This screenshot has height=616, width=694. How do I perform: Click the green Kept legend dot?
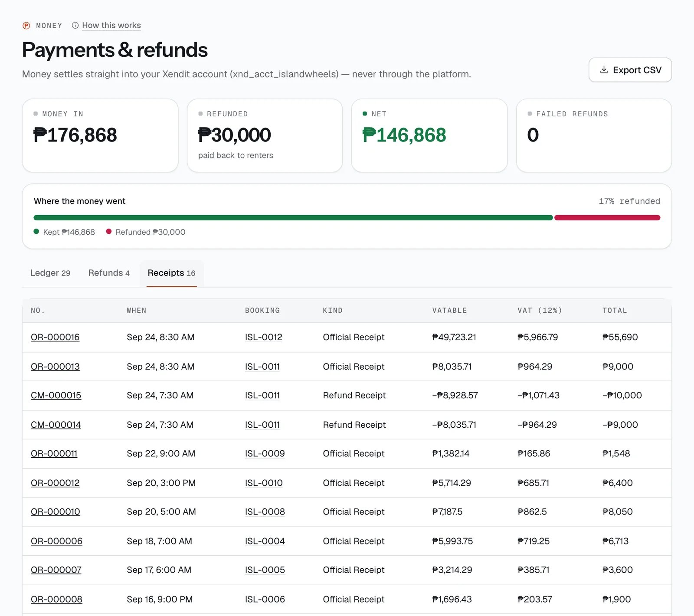36,232
